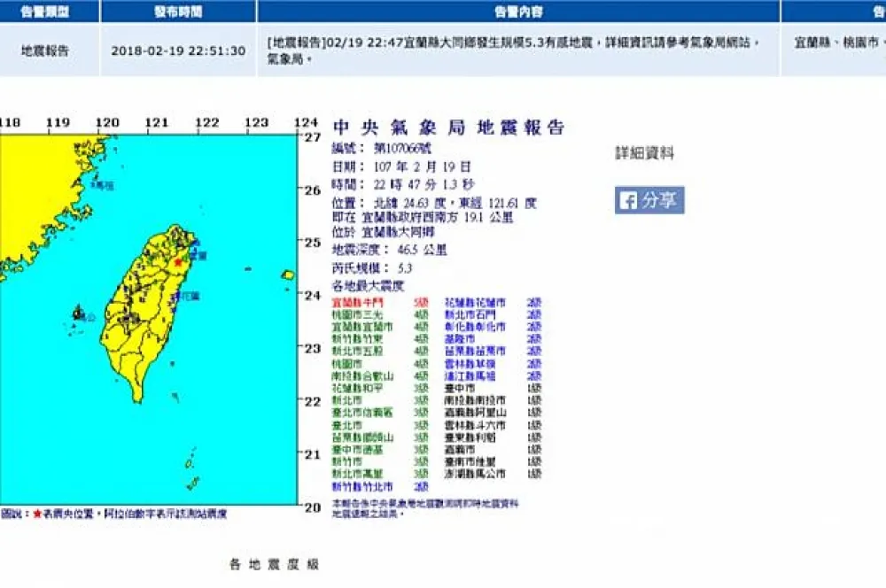Click the 苗栗縣苗栗市 2級 entry
The width and height of the screenshot is (886, 588).
[493, 352]
